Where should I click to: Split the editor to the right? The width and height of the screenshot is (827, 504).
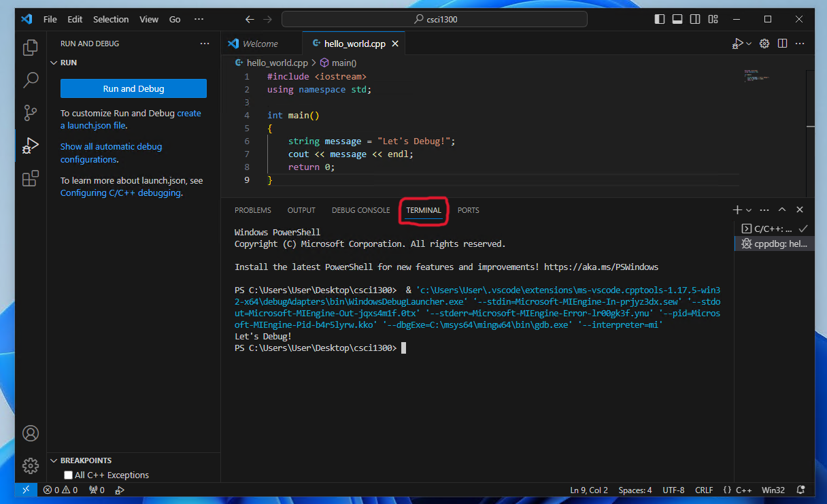coord(783,44)
